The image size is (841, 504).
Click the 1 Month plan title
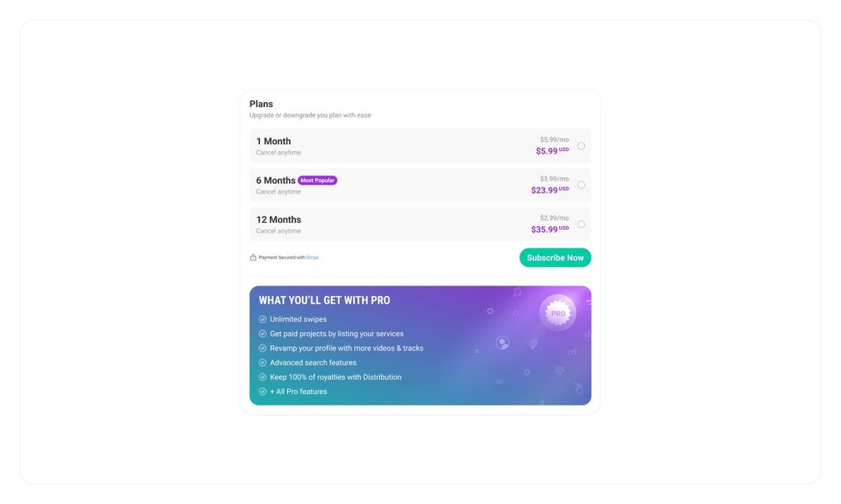click(x=274, y=141)
